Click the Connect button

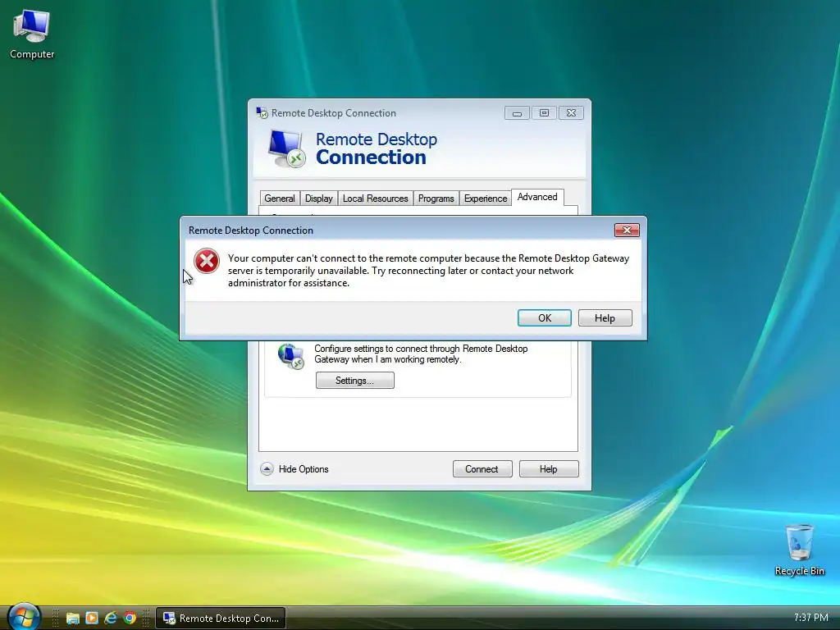tap(482, 468)
